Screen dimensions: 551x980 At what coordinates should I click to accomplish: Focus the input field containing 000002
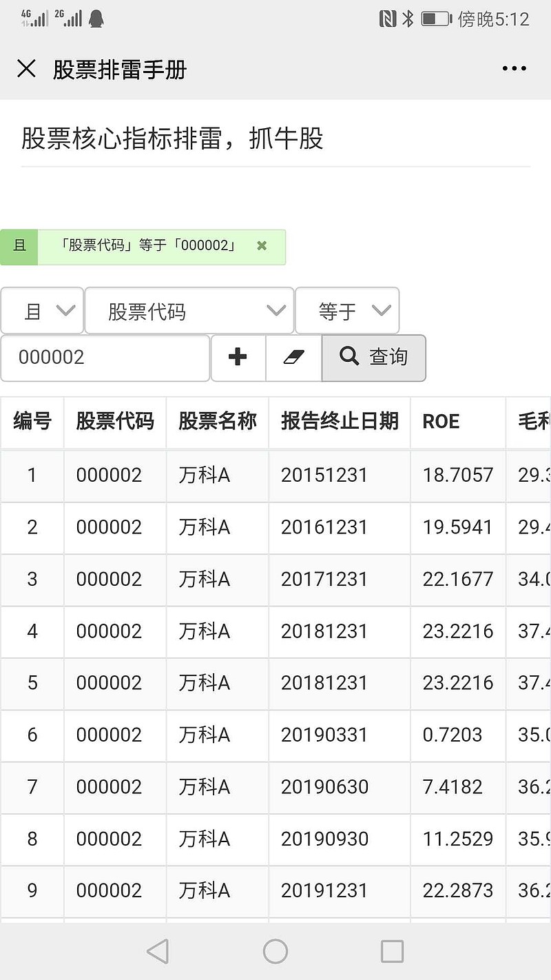click(105, 357)
